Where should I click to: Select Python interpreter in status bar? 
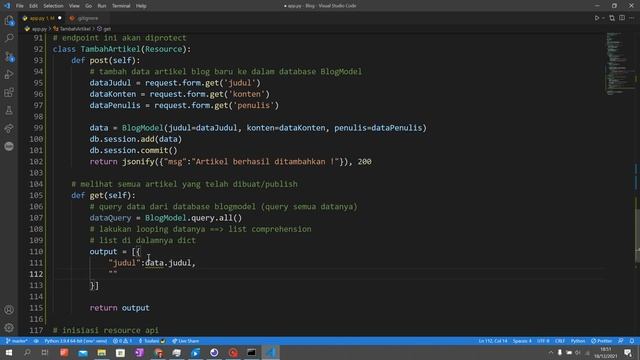coord(76,341)
